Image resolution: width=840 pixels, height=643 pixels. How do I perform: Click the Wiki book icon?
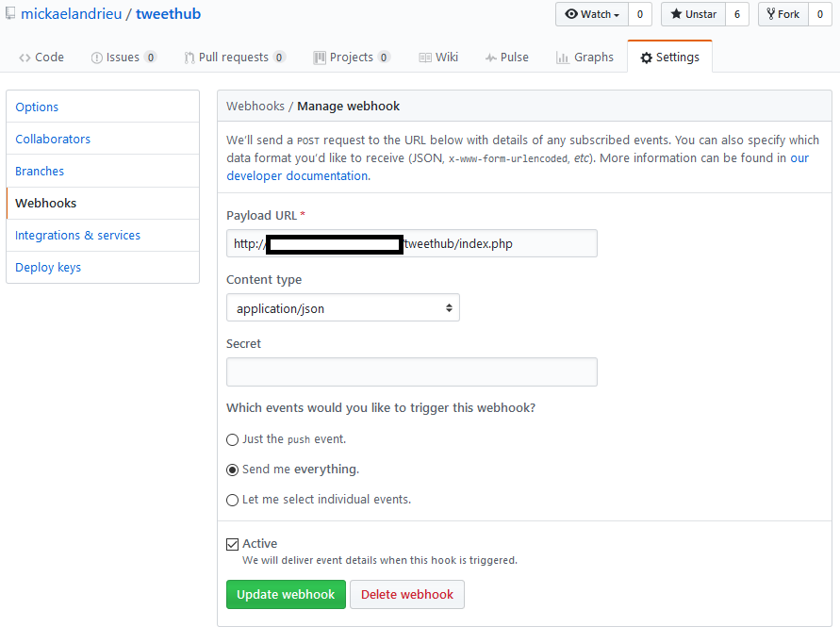425,58
